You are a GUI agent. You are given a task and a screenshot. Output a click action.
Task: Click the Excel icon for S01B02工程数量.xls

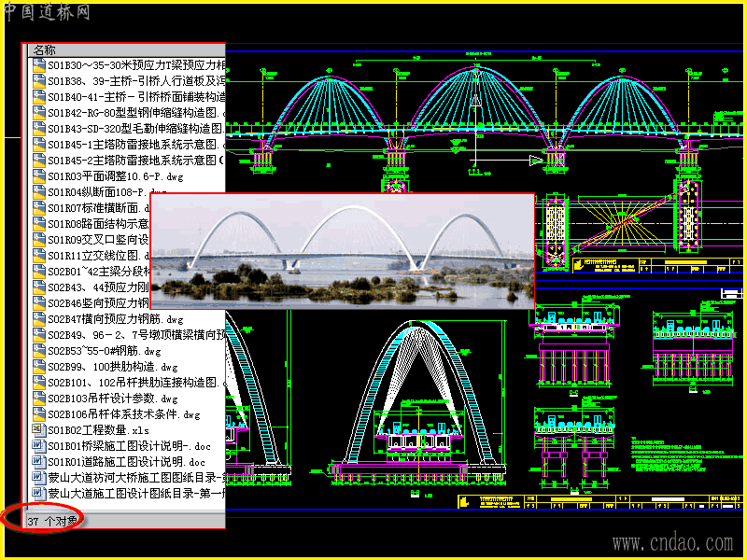[38, 430]
